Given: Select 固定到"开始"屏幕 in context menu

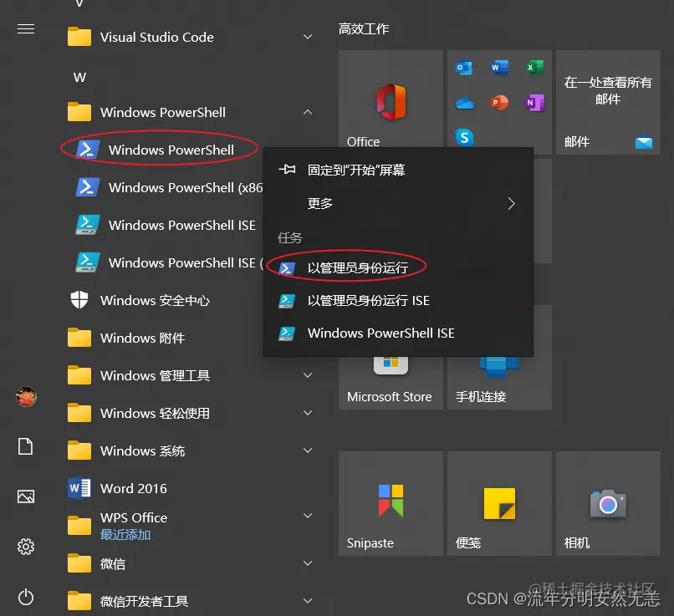Looking at the screenshot, I should pos(398,171).
